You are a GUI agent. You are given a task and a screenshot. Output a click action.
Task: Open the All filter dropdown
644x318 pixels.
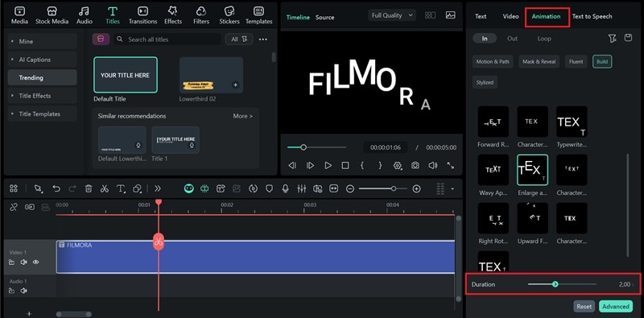[x=239, y=39]
